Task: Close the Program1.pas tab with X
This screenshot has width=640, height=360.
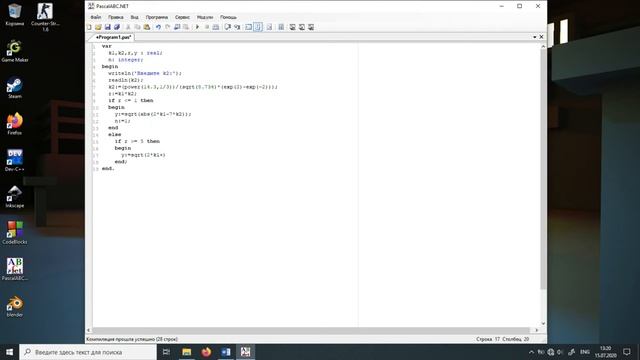Action: 542,37
